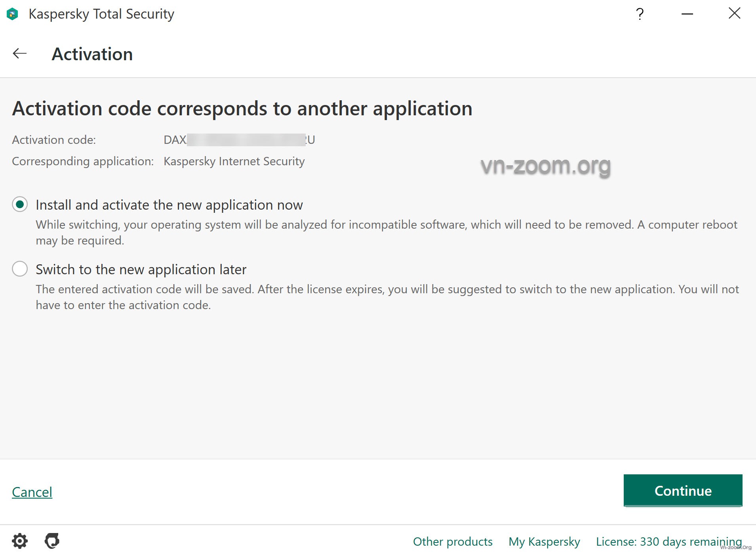This screenshot has height=554, width=756.
Task: Open help with the question mark icon
Action: coord(640,14)
